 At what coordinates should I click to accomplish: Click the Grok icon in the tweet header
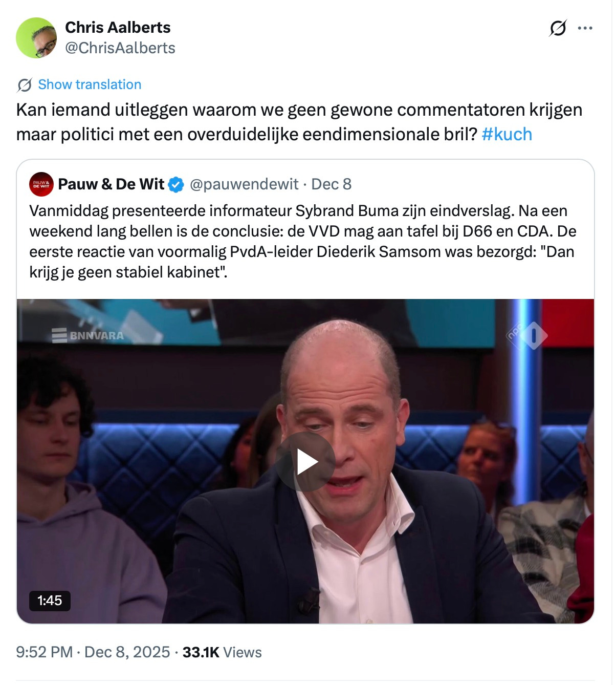click(558, 28)
